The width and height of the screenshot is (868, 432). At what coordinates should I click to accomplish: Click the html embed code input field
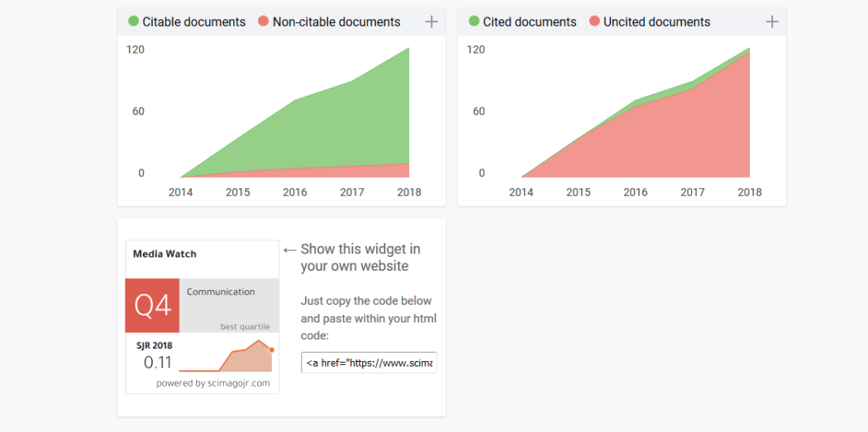(x=369, y=363)
